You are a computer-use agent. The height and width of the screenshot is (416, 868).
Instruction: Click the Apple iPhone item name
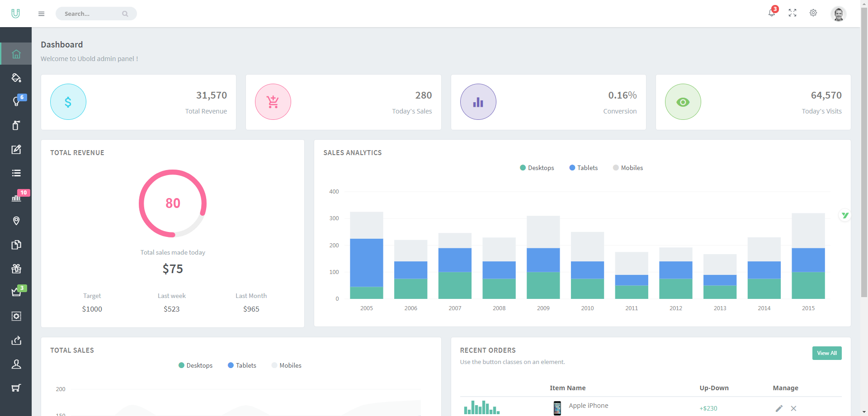click(589, 406)
